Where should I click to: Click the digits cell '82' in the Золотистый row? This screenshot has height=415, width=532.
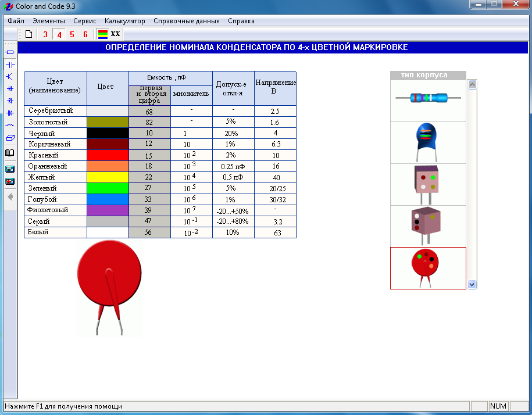click(x=149, y=122)
